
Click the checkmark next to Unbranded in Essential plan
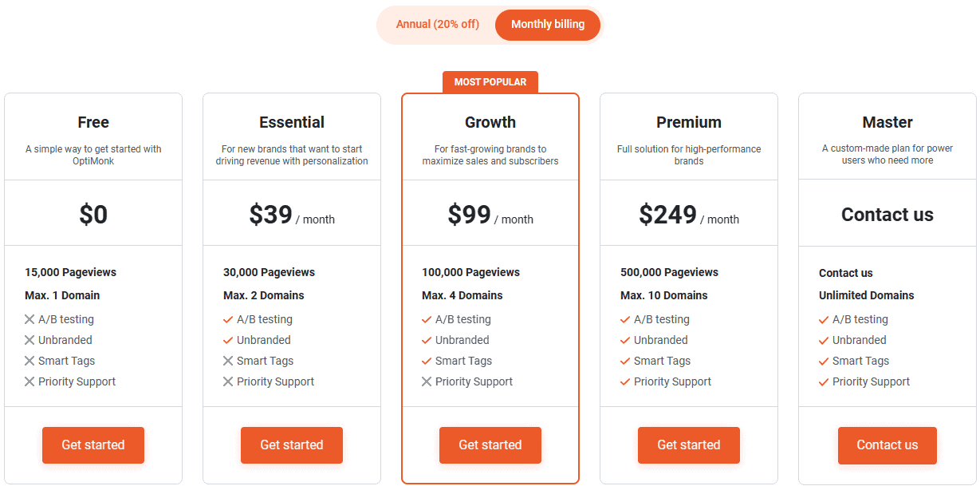(x=227, y=339)
